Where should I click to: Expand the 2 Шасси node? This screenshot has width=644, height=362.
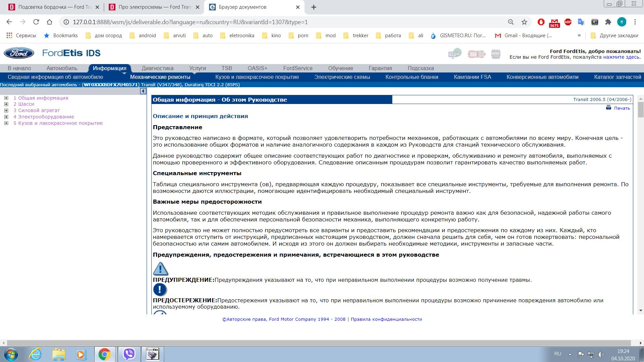click(x=6, y=104)
